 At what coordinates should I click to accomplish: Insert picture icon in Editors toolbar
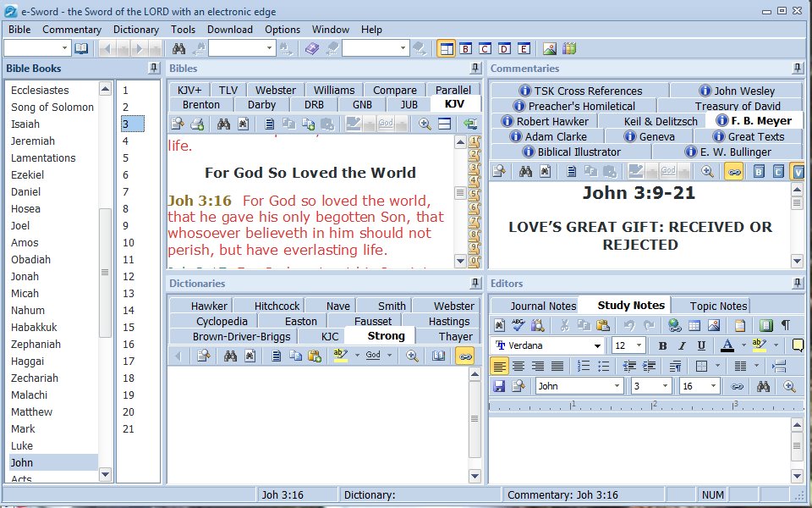714,325
